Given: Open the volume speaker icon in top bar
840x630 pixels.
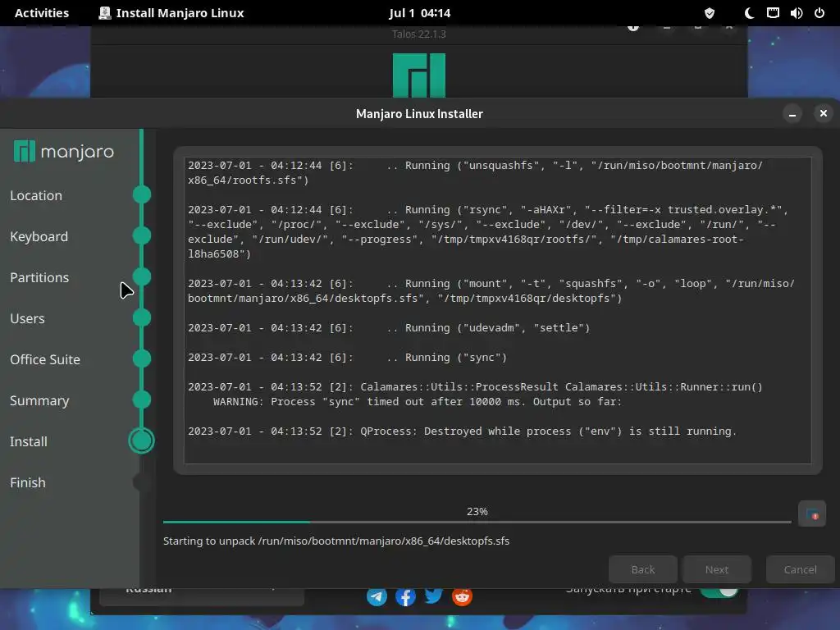Looking at the screenshot, I should 796,13.
